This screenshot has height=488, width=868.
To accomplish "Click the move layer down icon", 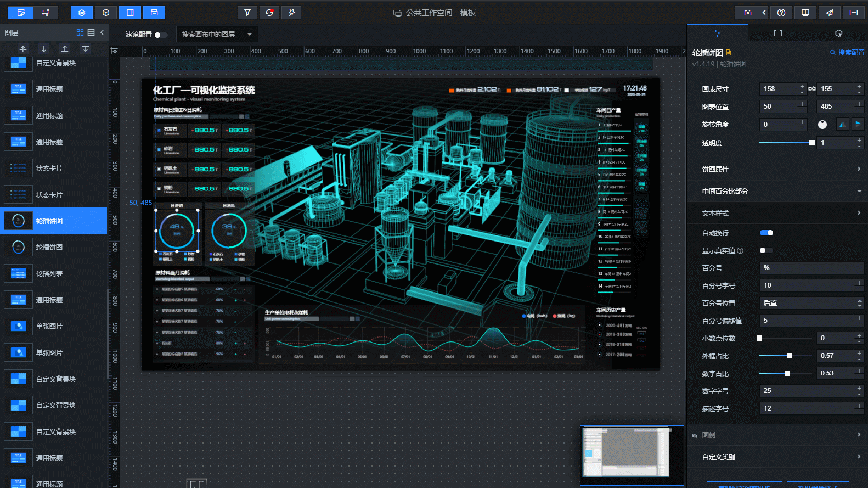I will pos(86,49).
